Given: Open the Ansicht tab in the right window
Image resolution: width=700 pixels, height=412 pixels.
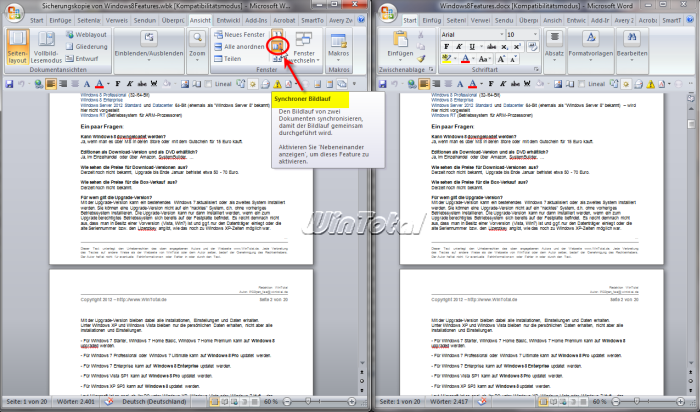Looking at the screenshot, I should pos(552,20).
